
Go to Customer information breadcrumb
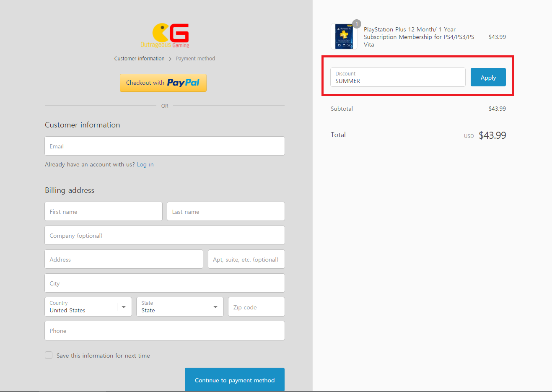[139, 59]
